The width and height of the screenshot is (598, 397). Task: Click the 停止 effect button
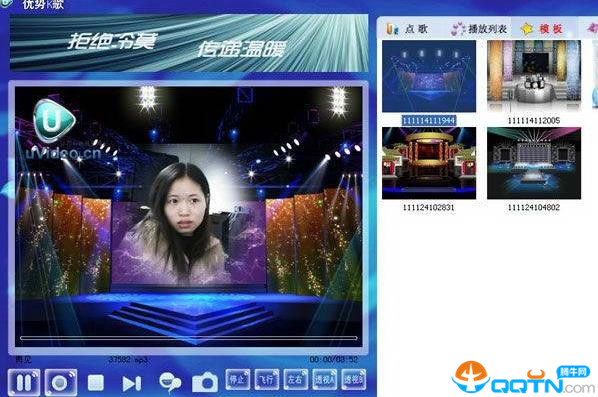238,379
